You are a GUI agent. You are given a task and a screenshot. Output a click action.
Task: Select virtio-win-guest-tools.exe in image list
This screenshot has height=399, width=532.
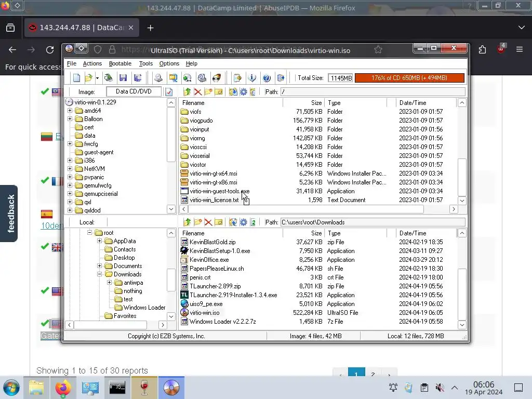click(220, 191)
